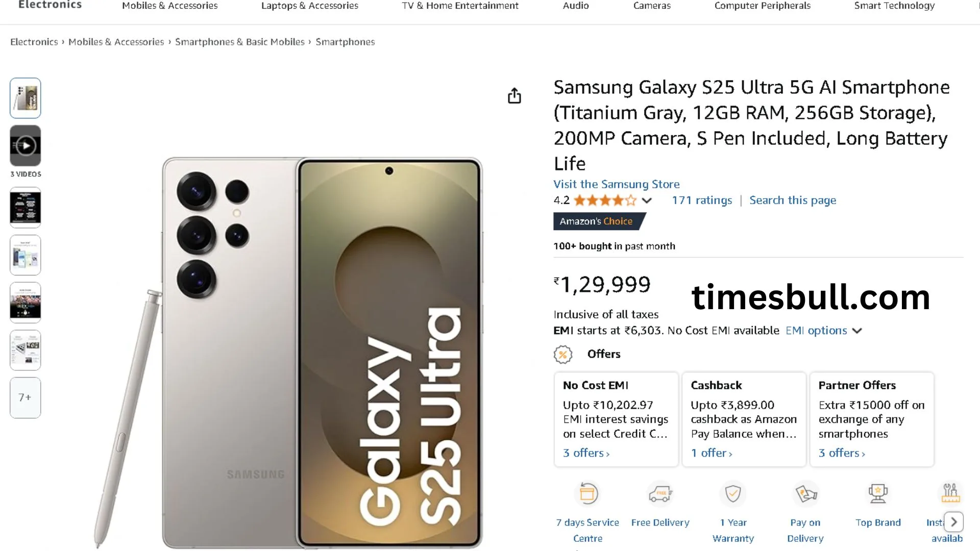This screenshot has width=980, height=551.
Task: Click the 7 days Service Centre icon
Action: pos(587,494)
